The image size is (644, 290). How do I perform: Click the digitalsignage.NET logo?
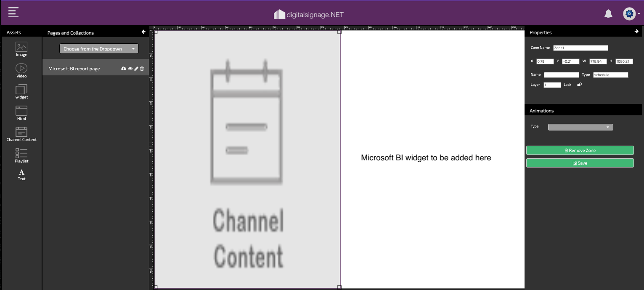pos(308,14)
